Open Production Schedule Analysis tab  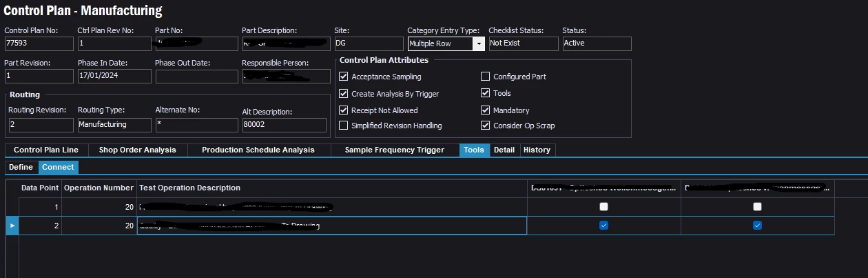click(258, 150)
